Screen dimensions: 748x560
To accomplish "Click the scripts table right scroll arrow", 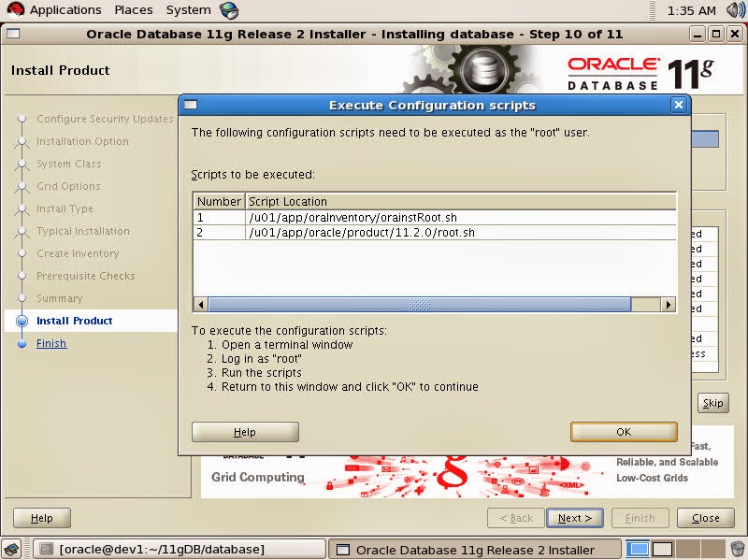I will click(x=669, y=305).
